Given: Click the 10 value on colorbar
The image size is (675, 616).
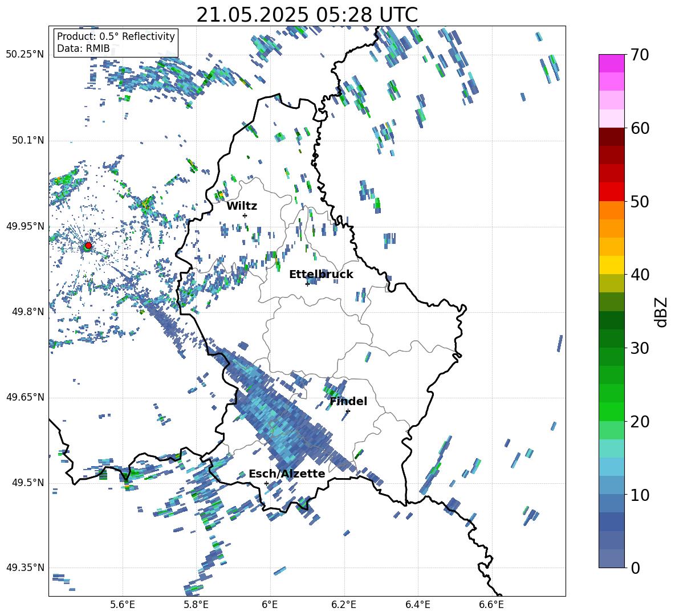Looking at the screenshot, I should click(x=640, y=495).
